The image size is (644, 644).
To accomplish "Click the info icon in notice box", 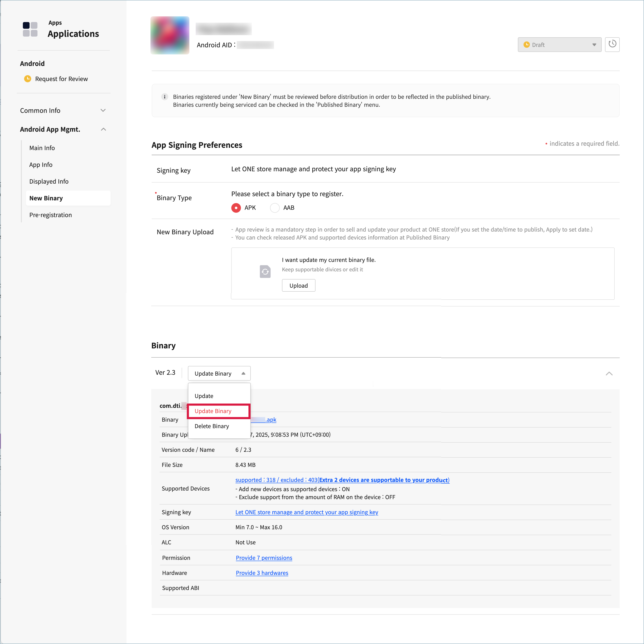I will pyautogui.click(x=164, y=97).
